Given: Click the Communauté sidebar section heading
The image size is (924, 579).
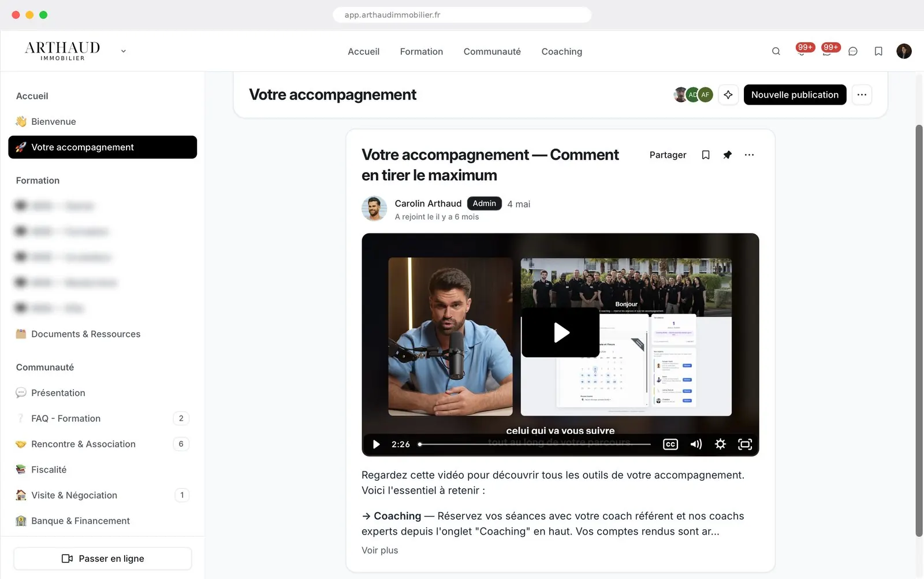Looking at the screenshot, I should pyautogui.click(x=45, y=368).
